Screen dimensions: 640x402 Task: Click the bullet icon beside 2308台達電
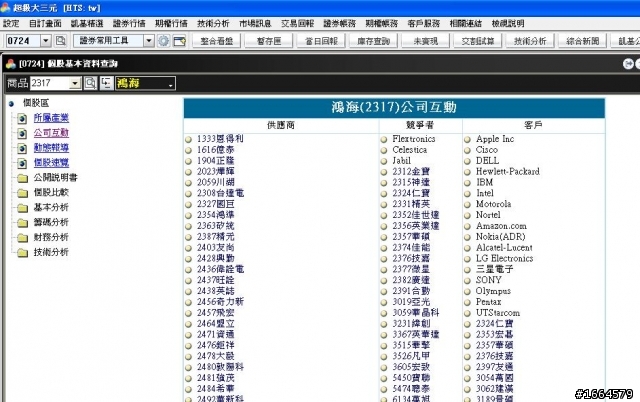coord(188,194)
